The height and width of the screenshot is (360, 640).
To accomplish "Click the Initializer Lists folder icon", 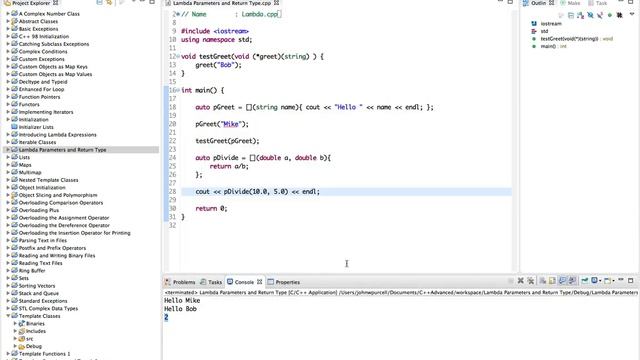I will [15, 127].
